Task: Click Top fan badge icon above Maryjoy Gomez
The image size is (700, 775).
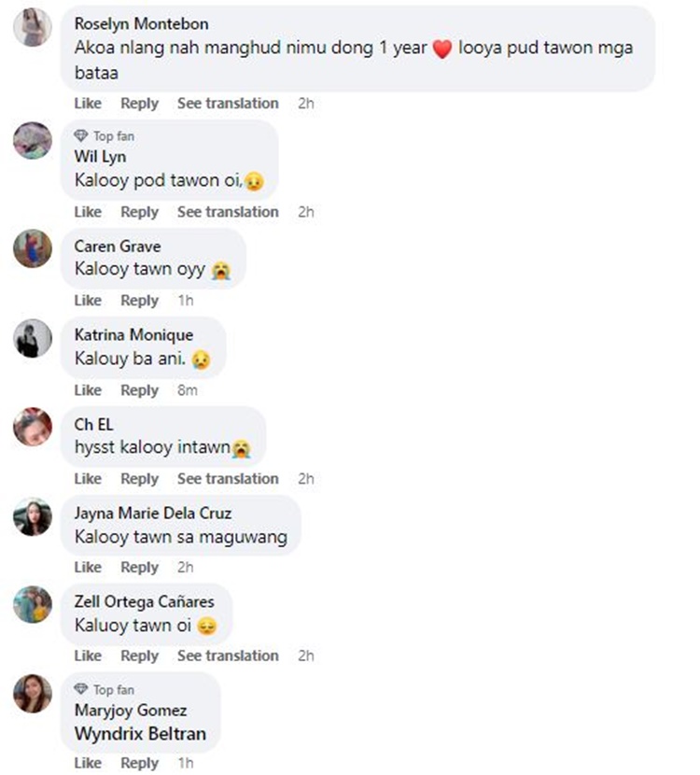Action: click(81, 690)
